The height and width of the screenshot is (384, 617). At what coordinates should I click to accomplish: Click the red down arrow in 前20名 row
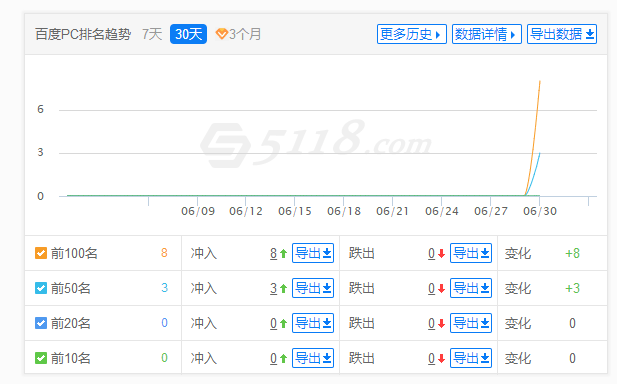(x=441, y=324)
